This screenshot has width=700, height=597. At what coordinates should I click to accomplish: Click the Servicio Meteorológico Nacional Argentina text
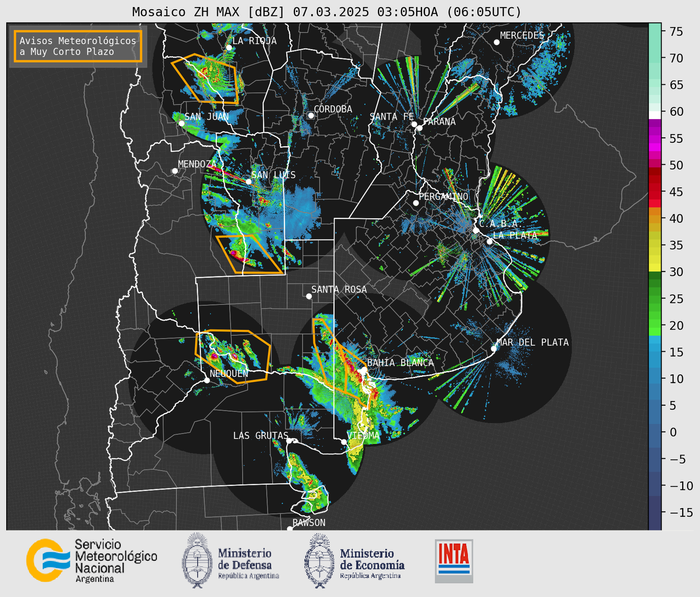tap(116, 561)
